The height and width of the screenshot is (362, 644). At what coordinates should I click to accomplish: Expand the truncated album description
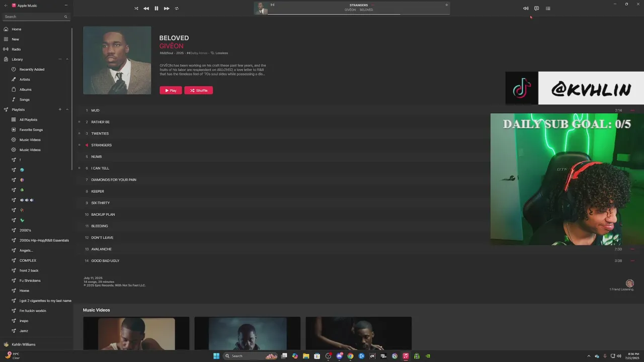[213, 69]
